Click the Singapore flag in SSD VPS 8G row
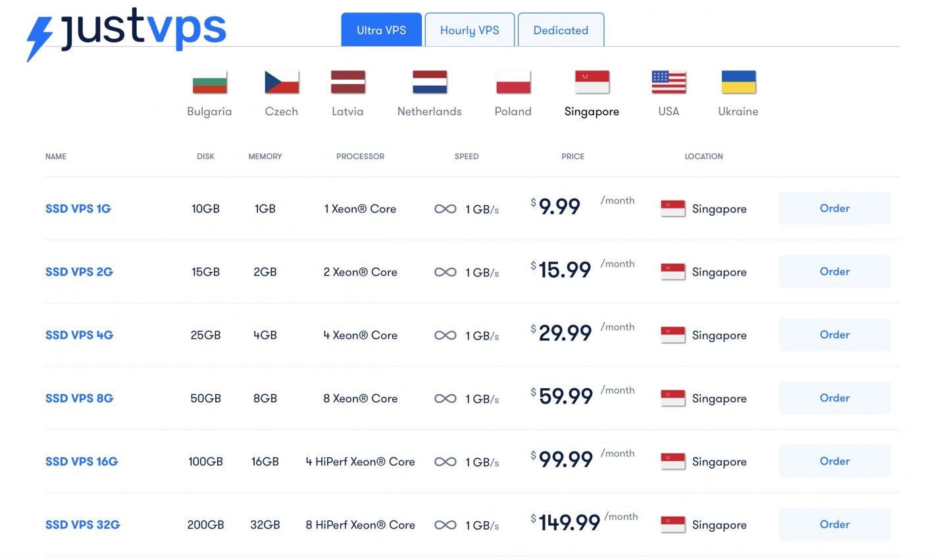939x560 pixels. coord(673,398)
